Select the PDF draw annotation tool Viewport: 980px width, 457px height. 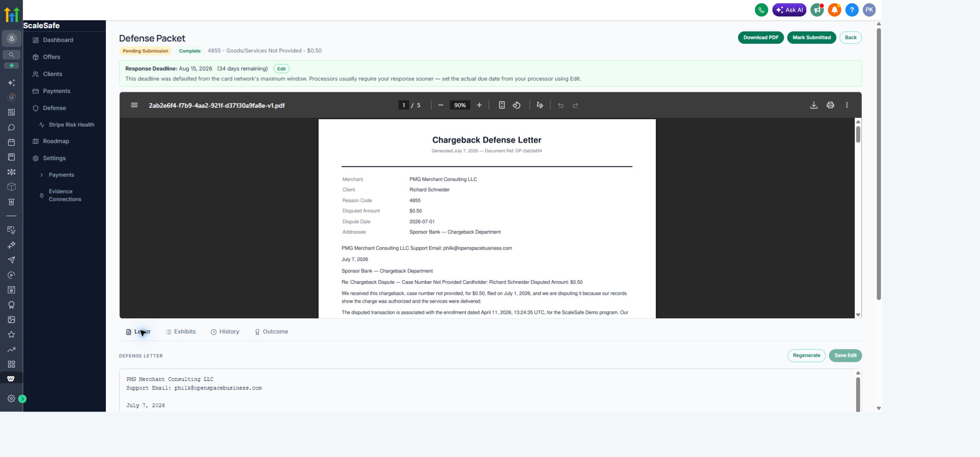(x=540, y=105)
